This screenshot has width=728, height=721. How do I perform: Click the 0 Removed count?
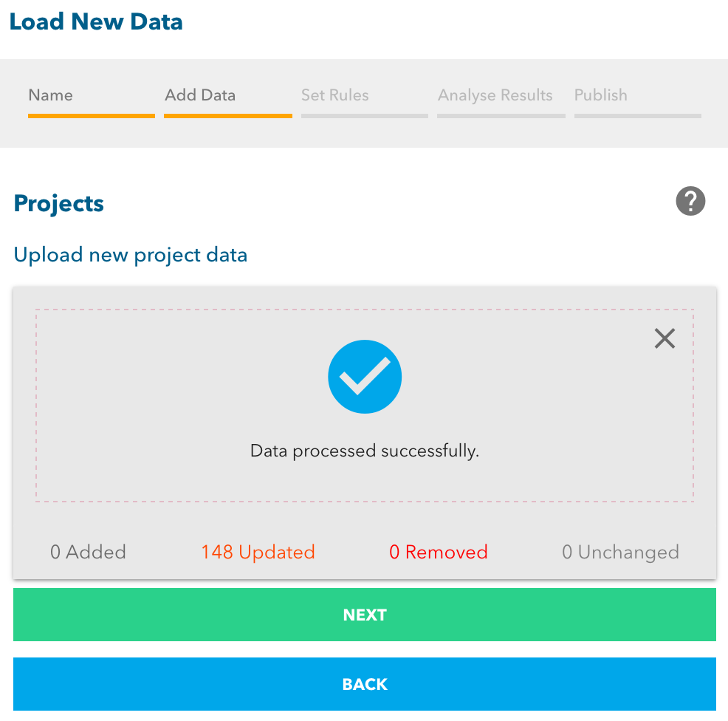(x=439, y=552)
